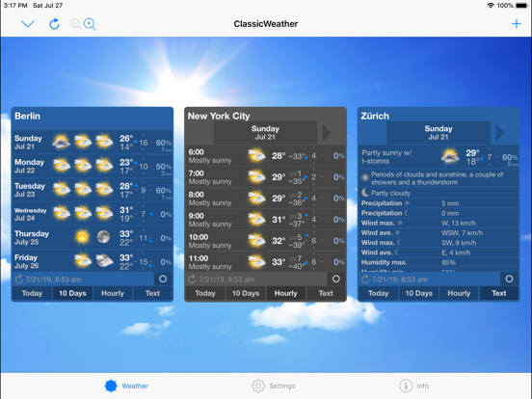Image resolution: width=532 pixels, height=399 pixels.
Task: Open Wednesday Jul 24 row in Berlin forecast
Action: (93, 214)
